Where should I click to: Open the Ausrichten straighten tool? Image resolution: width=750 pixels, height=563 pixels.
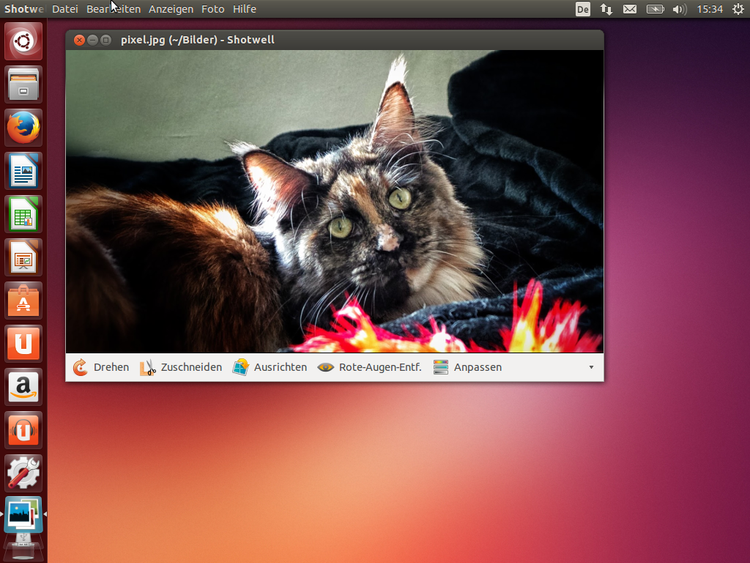(270, 367)
